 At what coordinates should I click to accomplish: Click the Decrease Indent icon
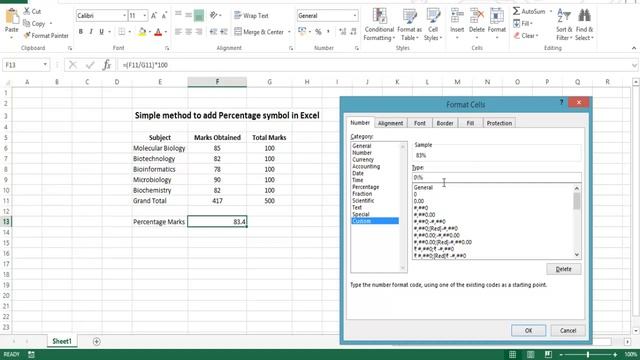(213, 31)
